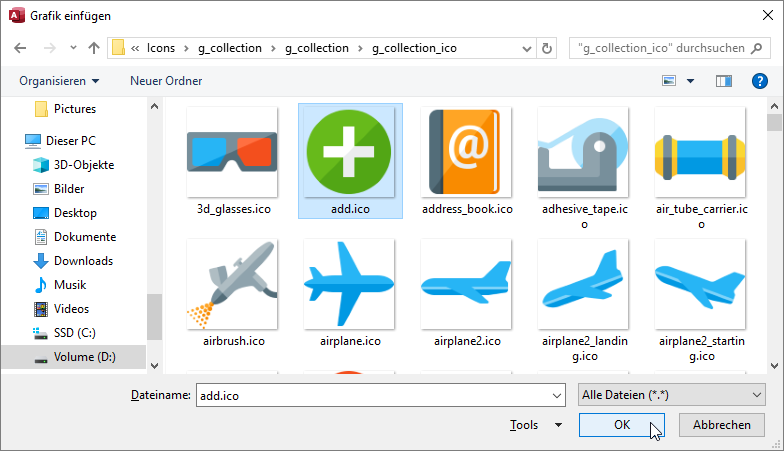784x451 pixels.
Task: Select the 3d_glasses.ico thumbnail
Action: click(x=232, y=152)
